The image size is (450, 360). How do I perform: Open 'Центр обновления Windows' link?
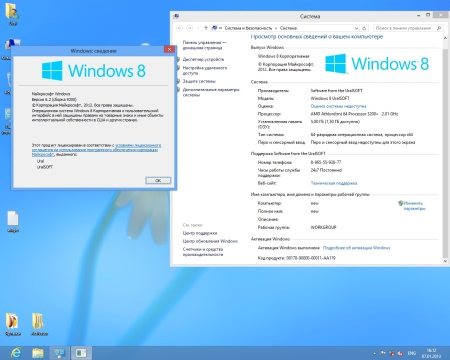[x=210, y=241]
